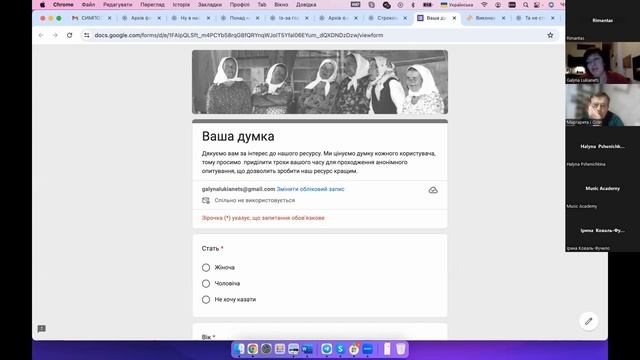Open Bluetooth status in menu bar
The height and width of the screenshot is (360, 640).
pos(413,5)
